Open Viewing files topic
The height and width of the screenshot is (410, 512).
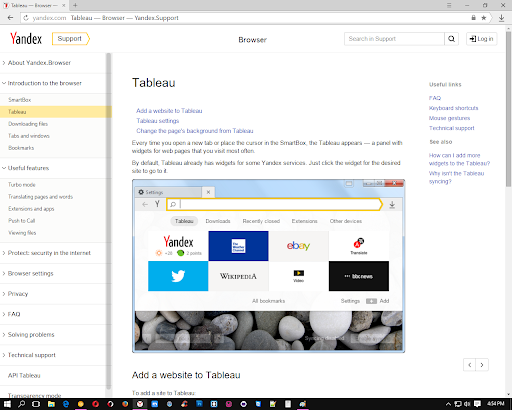pyautogui.click(x=22, y=233)
